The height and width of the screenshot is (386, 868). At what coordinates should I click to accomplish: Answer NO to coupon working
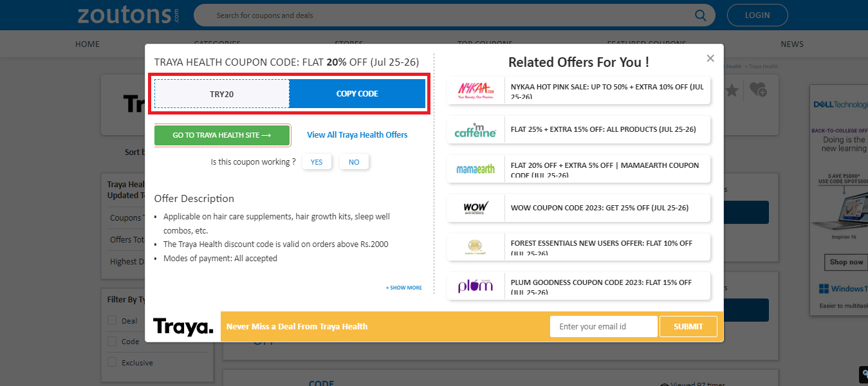(x=354, y=162)
